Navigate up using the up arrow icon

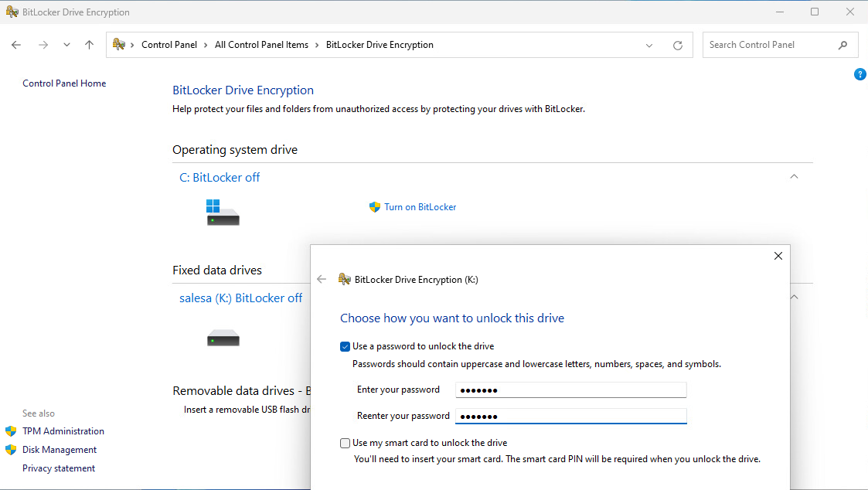pyautogui.click(x=89, y=45)
